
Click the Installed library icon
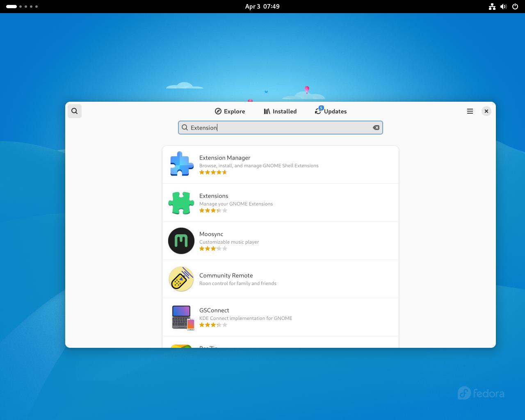tap(267, 111)
